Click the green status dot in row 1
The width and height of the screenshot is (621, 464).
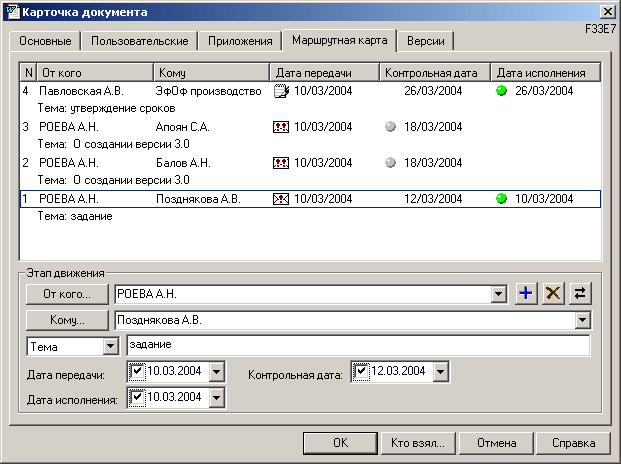(502, 199)
